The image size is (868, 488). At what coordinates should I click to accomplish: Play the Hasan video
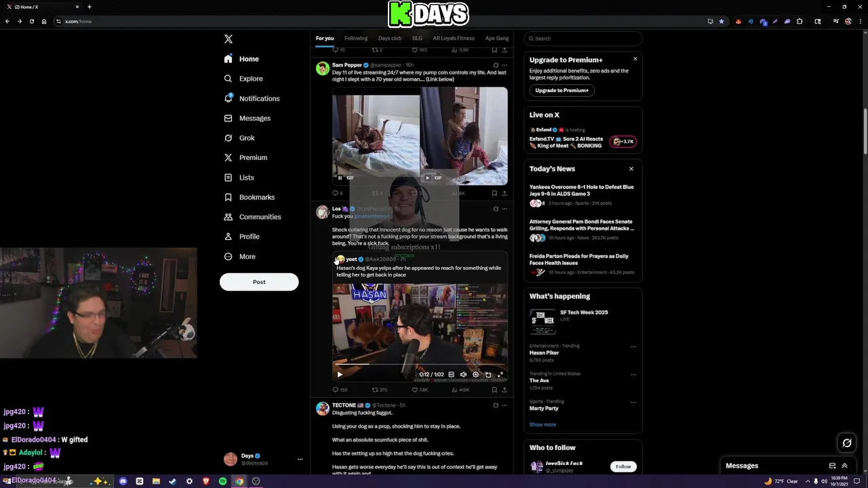pos(340,374)
